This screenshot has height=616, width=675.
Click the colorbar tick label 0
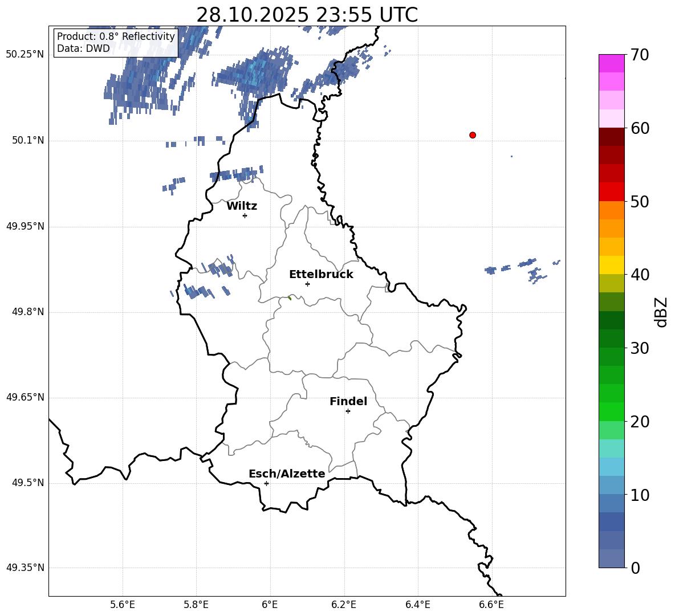tap(635, 568)
